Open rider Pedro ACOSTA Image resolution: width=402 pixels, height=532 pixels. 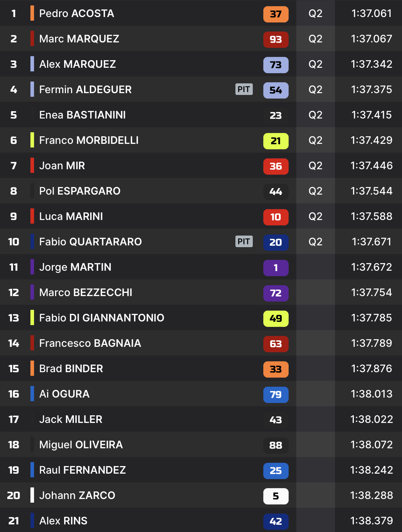(x=76, y=13)
